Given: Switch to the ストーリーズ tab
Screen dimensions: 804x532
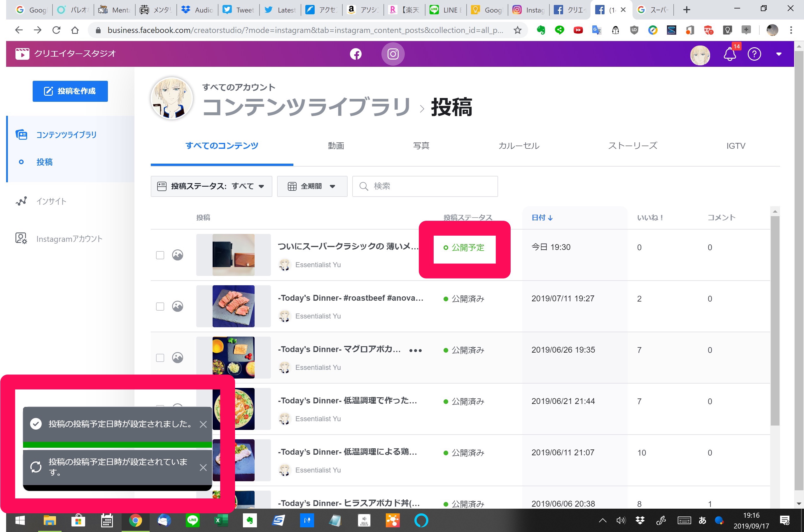Looking at the screenshot, I should [x=632, y=146].
